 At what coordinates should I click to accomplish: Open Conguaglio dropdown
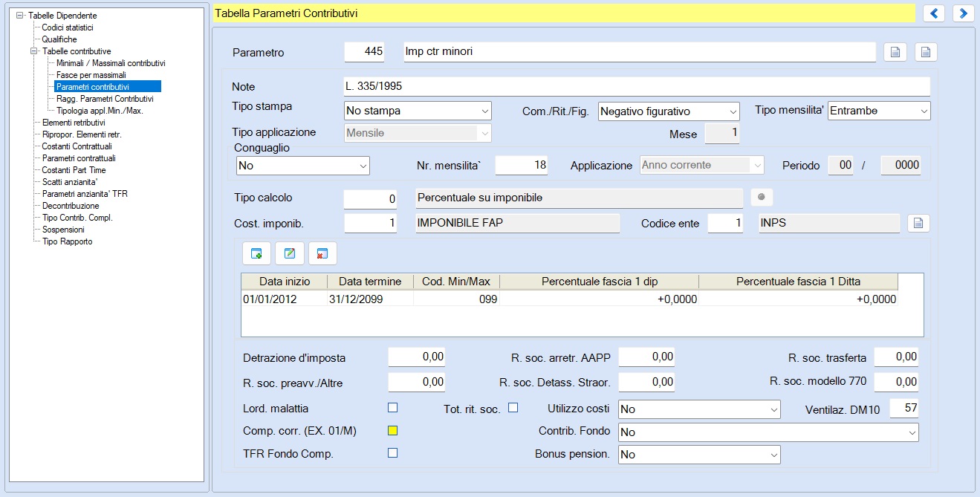point(302,166)
